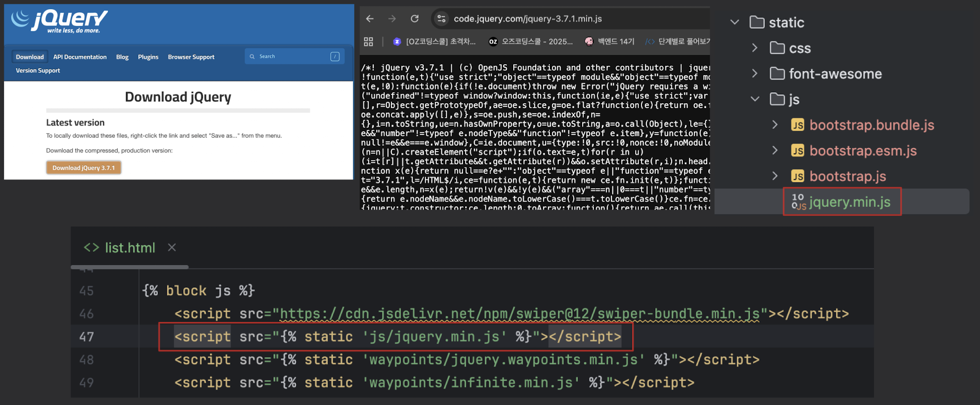Viewport: 980px width, 405px height.
Task: Open bootstrap.js file
Action: coord(848,176)
